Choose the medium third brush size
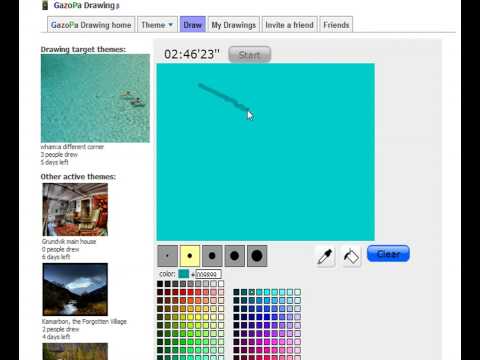 (212, 256)
